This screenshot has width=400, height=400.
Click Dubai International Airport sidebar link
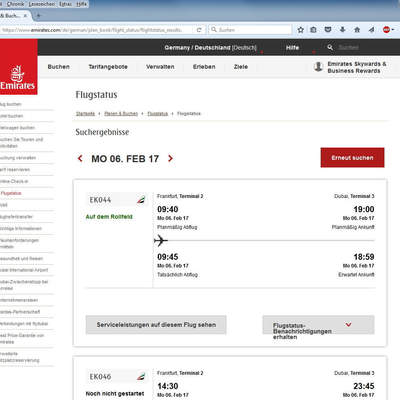pyautogui.click(x=24, y=270)
